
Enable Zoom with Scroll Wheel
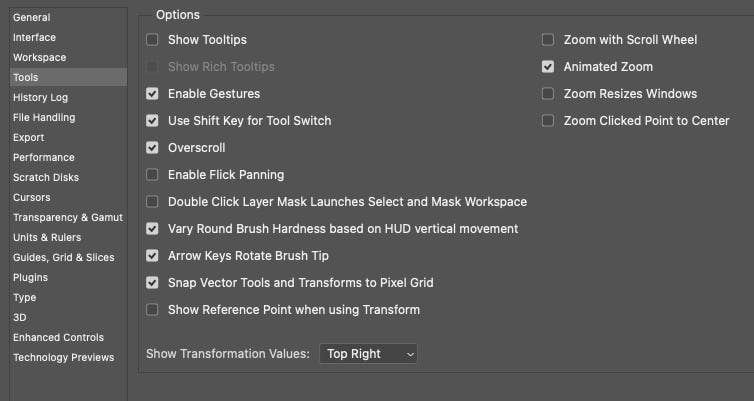[x=548, y=40]
